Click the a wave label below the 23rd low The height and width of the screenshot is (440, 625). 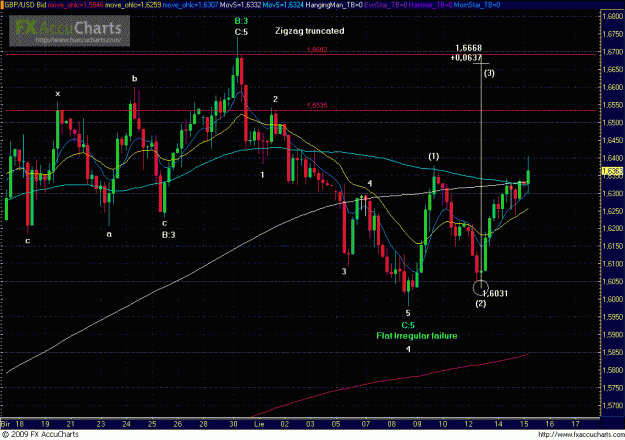pos(109,235)
